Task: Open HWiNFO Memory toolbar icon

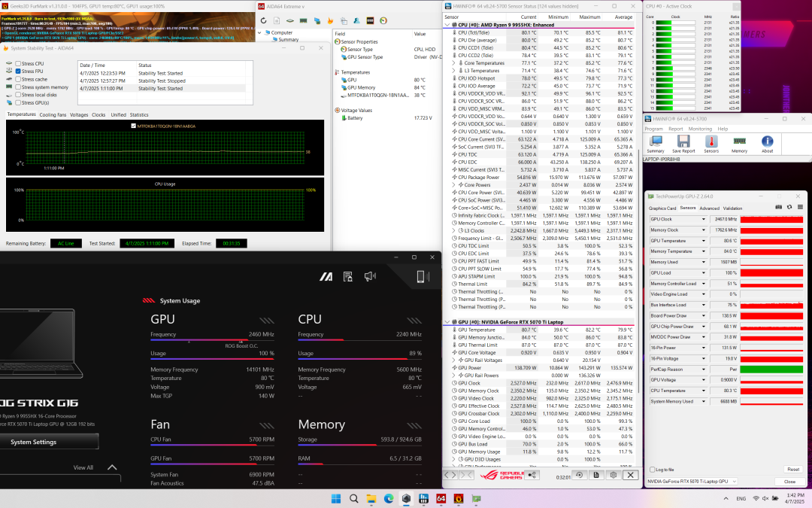Action: 740,144
